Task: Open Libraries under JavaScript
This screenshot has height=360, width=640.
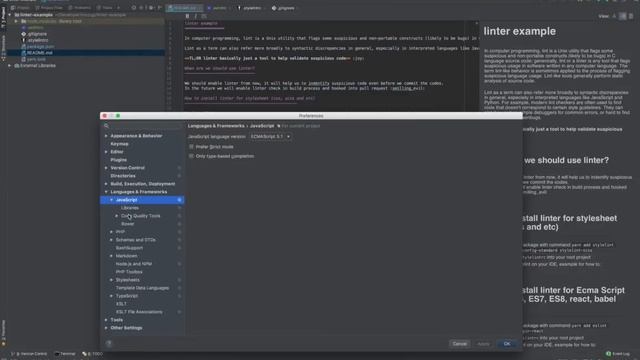Action: click(130, 208)
